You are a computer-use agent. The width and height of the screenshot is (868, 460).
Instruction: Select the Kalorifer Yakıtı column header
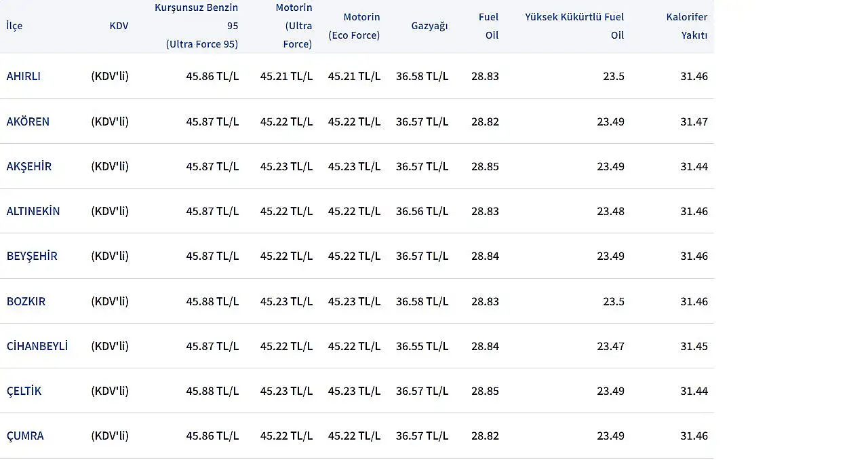(687, 26)
